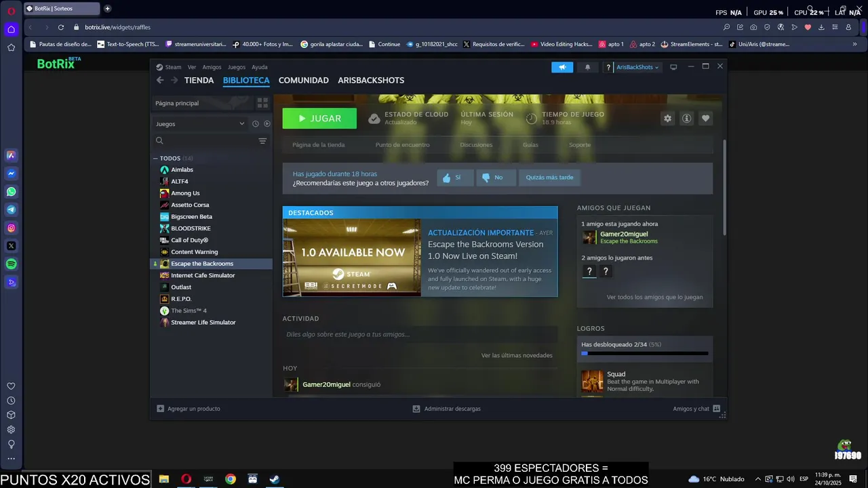This screenshot has height=488, width=868.
Task: Open game settings gear icon in Steam
Action: (x=667, y=119)
